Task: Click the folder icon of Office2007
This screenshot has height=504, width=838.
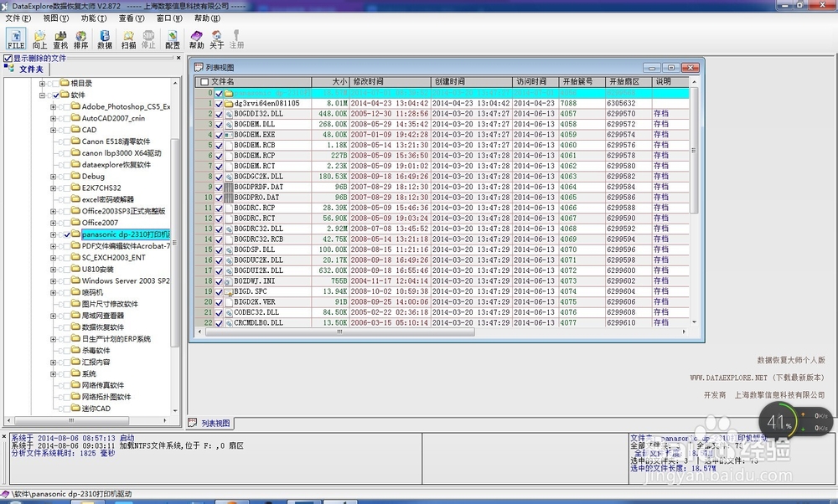Action: [76, 223]
